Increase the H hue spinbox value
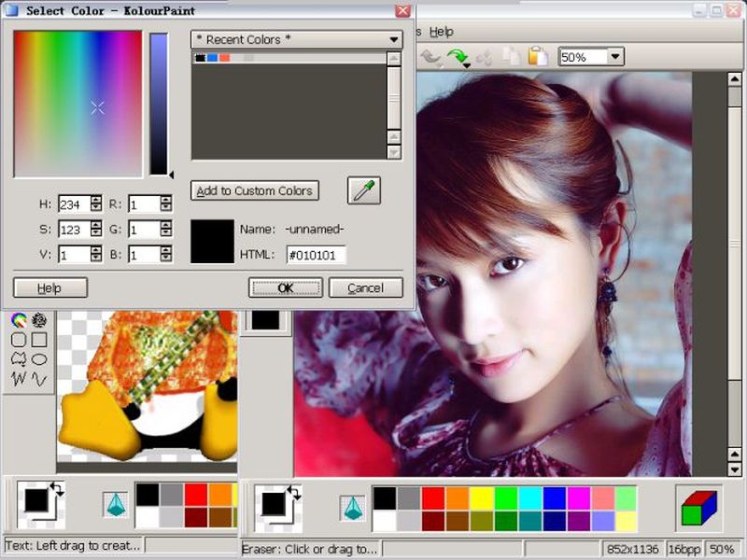This screenshot has height=560, width=747. [x=96, y=199]
